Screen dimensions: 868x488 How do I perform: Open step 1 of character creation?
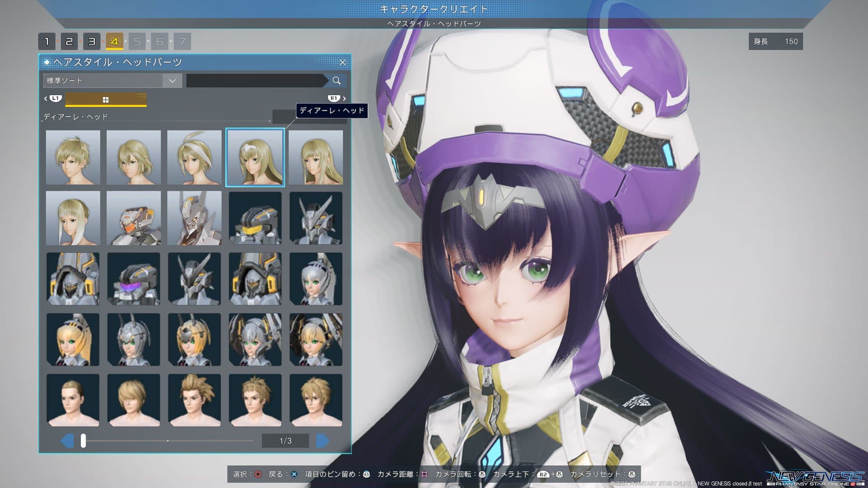click(47, 42)
